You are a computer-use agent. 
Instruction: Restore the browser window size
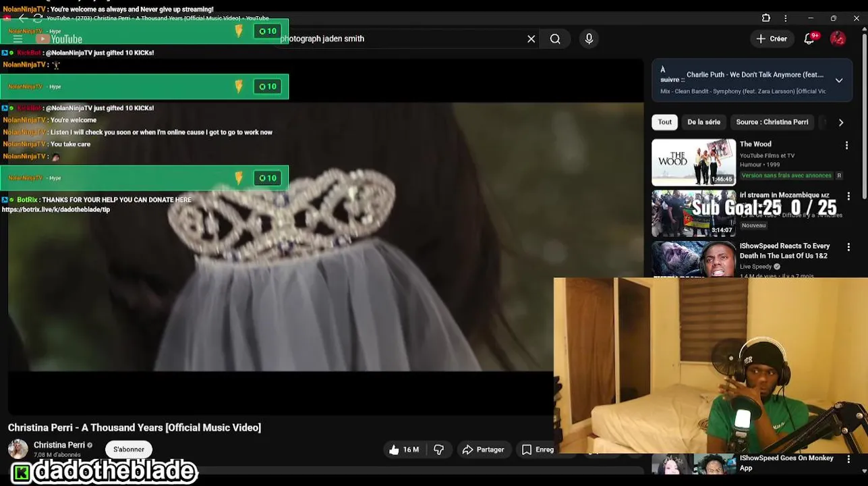(x=834, y=18)
